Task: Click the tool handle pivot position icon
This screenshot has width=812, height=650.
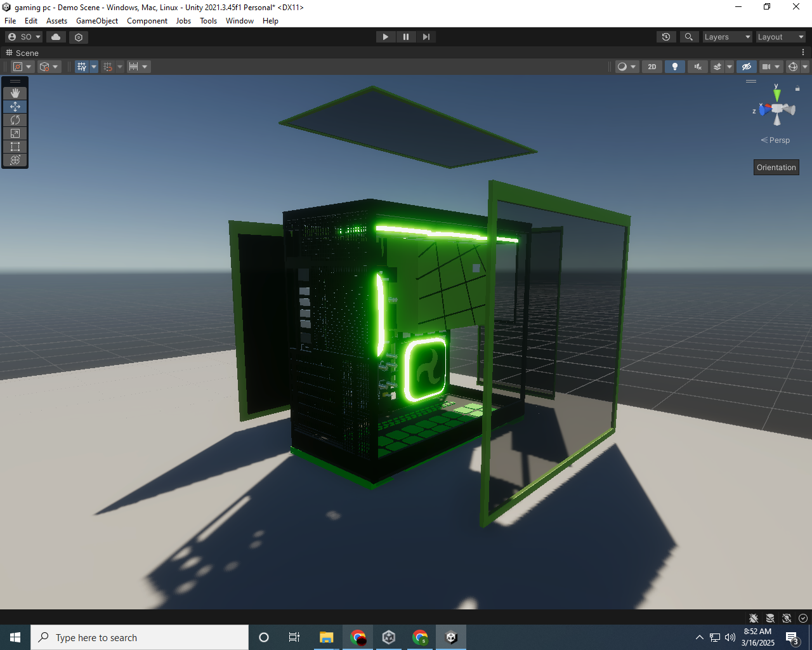Action: [x=18, y=67]
